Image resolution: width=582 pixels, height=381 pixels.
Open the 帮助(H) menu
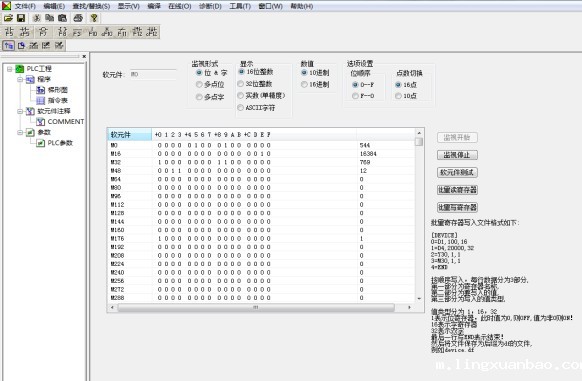301,6
